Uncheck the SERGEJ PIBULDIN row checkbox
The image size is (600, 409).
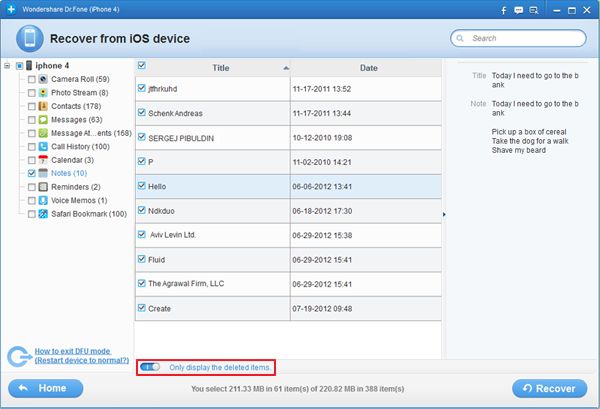point(142,137)
